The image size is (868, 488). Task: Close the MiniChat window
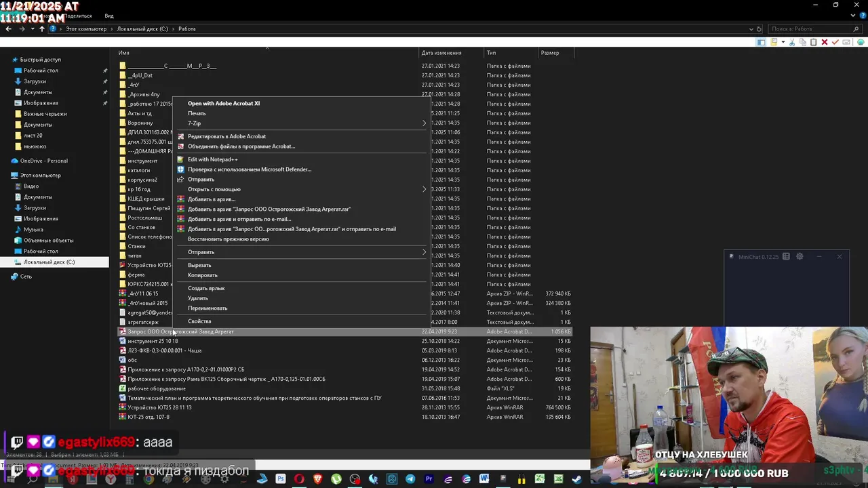840,256
